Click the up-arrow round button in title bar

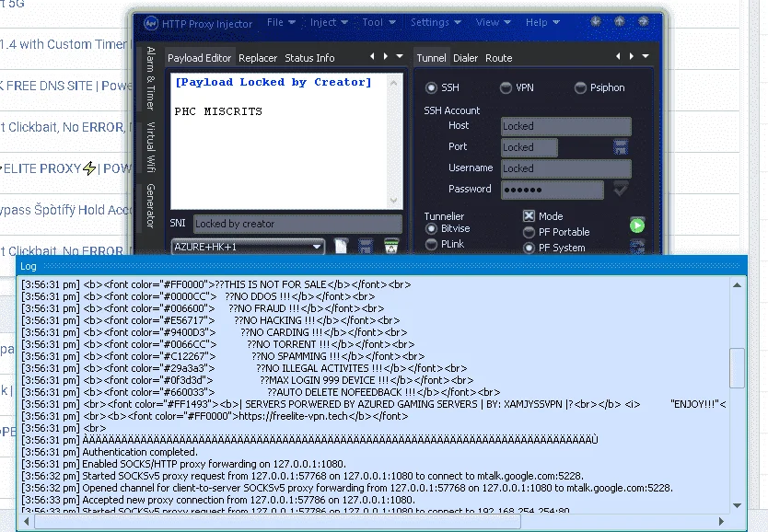[619, 21]
